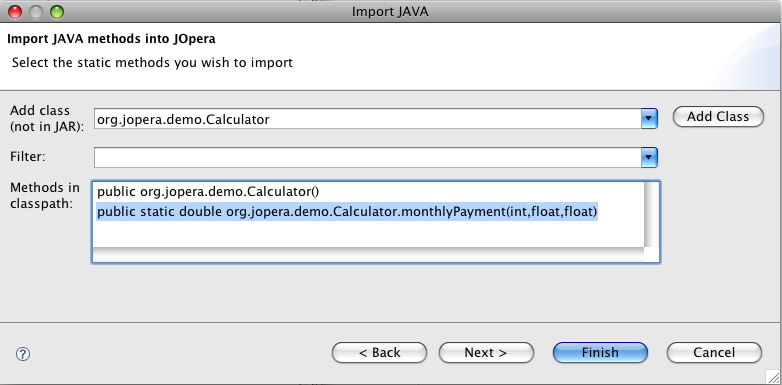Proceed with the Next button

click(486, 353)
